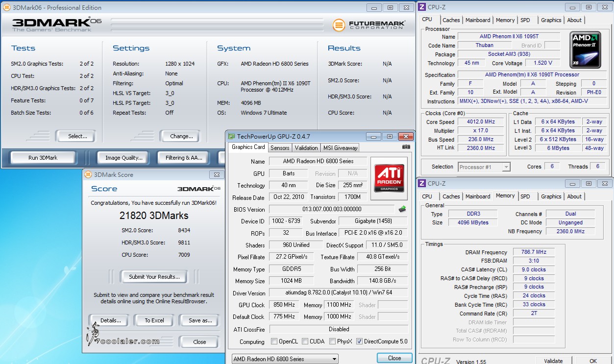Screen dimensions: 614x364
Task: Click the BIOS save chip icon in GPU-Z
Action: [x=402, y=209]
